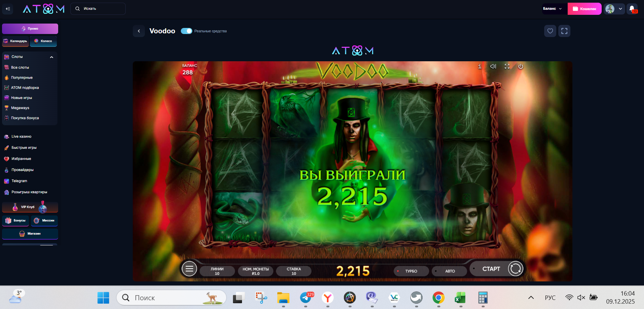The width and height of the screenshot is (644, 309).
Task: Open the Wi-Fi network tray icon
Action: point(569,298)
